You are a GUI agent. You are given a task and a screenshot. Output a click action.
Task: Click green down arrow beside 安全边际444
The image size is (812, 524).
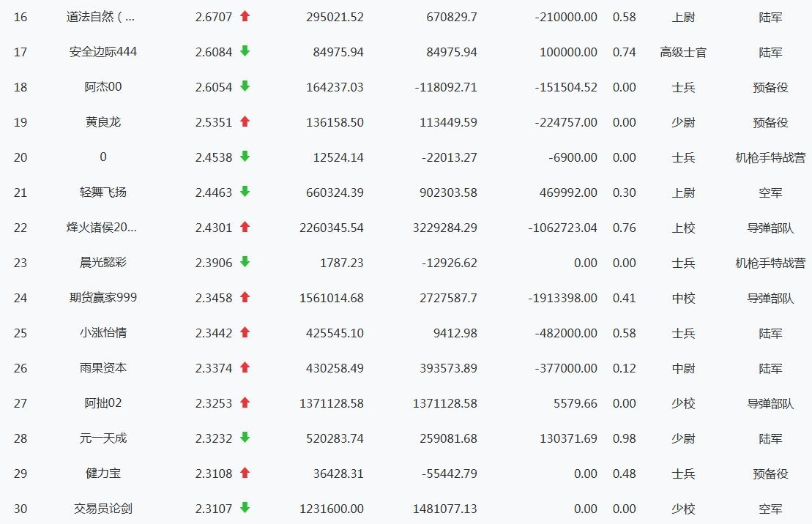[x=245, y=51]
